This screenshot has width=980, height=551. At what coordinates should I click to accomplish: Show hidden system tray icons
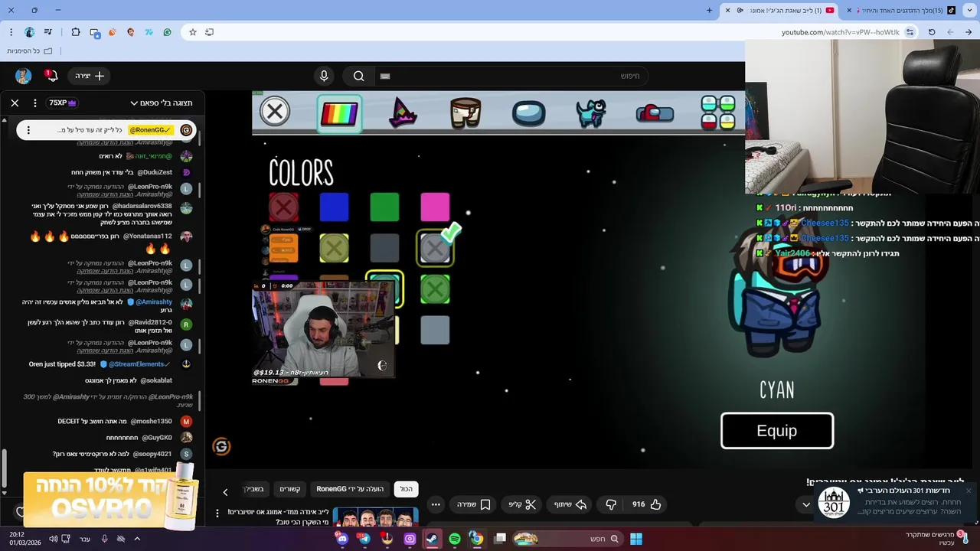click(x=137, y=539)
